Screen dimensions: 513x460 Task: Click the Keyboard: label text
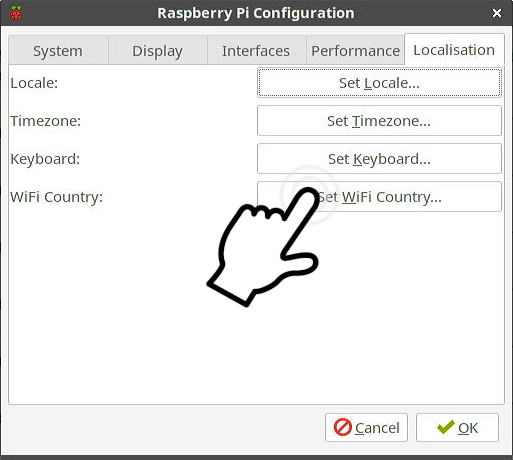45,159
